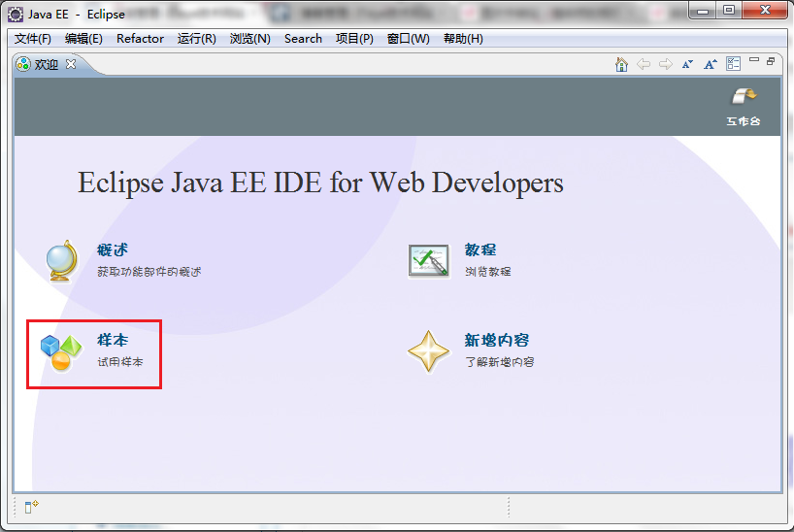Select the 欢迎 tab
This screenshot has width=794, height=532.
coord(46,64)
